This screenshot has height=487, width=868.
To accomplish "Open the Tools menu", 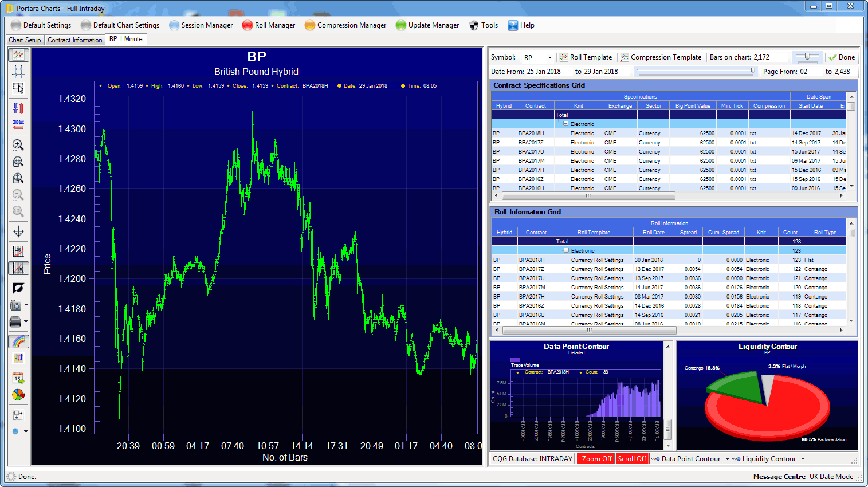I will (484, 25).
